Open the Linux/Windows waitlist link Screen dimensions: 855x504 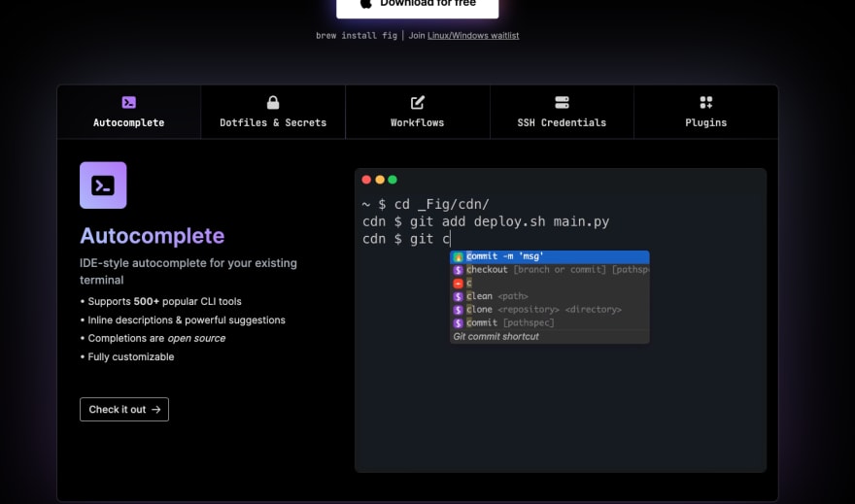(x=473, y=35)
